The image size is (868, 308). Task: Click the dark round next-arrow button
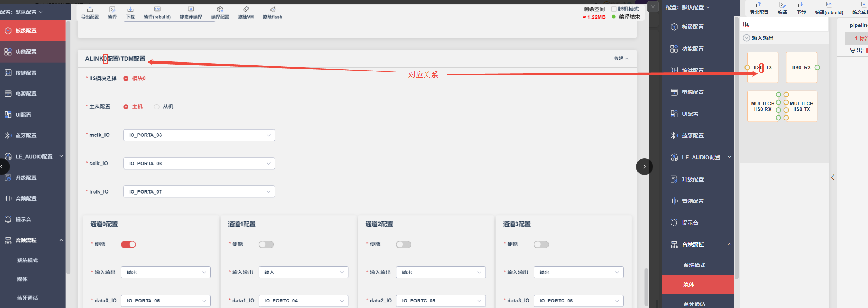(644, 167)
